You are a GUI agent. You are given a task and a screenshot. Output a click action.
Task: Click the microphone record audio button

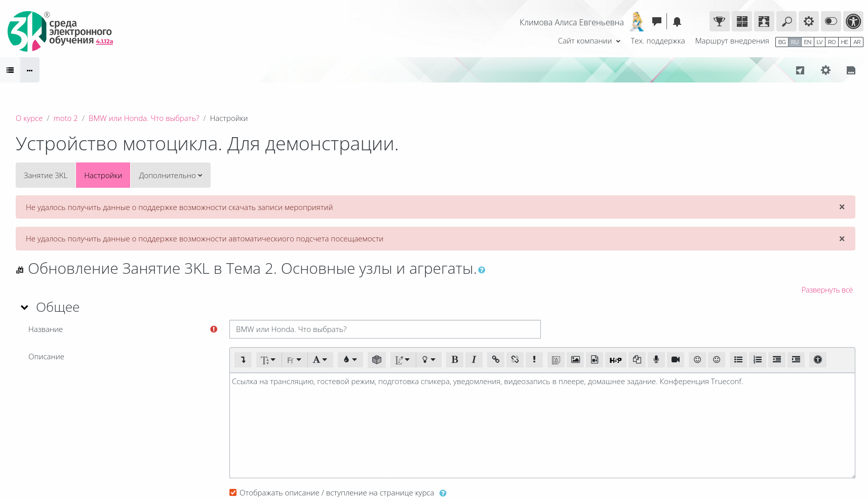click(x=656, y=359)
